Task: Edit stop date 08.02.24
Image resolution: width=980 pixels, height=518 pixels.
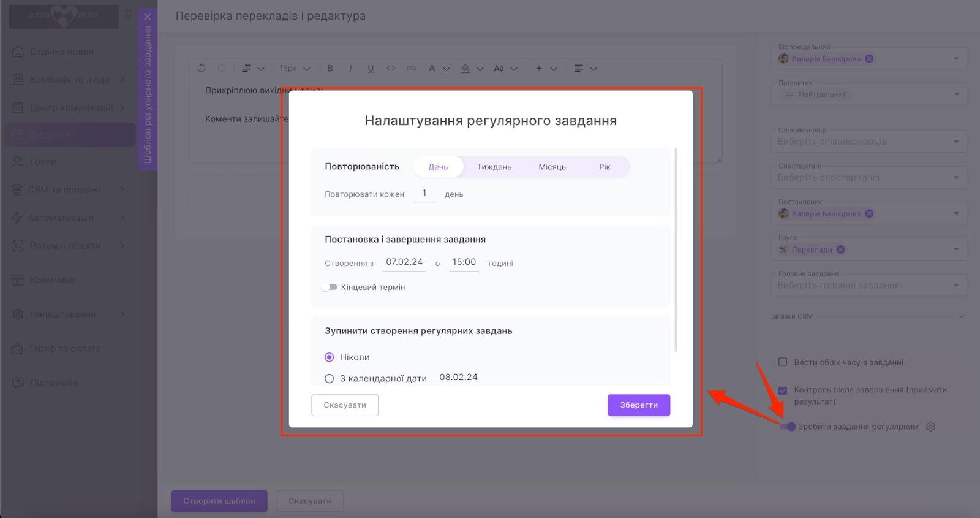Action: (x=458, y=378)
